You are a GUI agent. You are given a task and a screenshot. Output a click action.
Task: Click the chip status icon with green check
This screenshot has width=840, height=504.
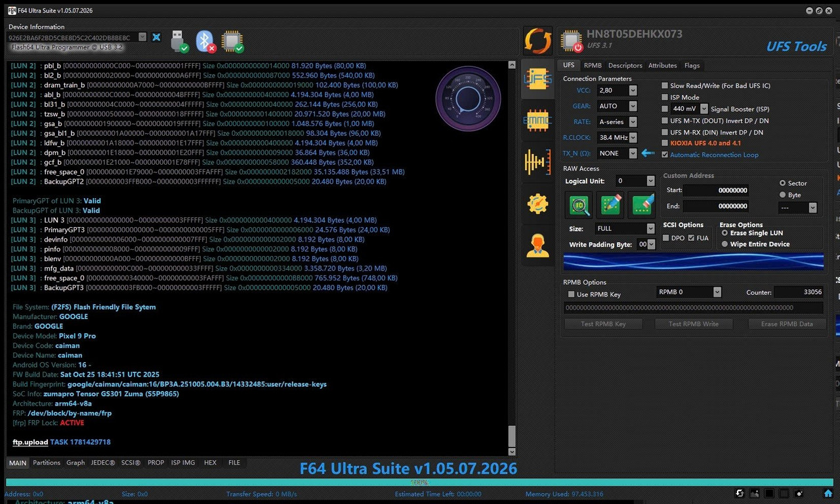pyautogui.click(x=232, y=41)
